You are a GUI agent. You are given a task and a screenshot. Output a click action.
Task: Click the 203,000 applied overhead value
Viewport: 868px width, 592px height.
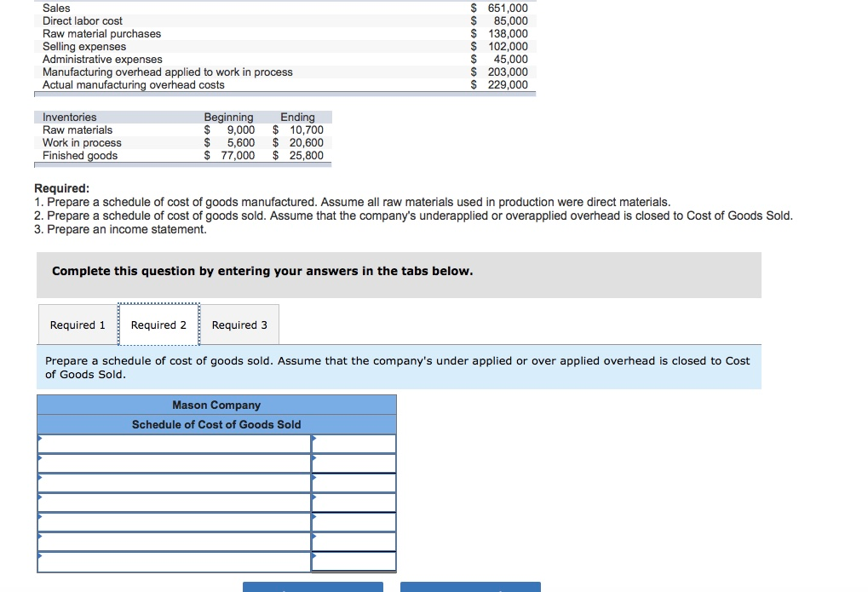coord(508,72)
